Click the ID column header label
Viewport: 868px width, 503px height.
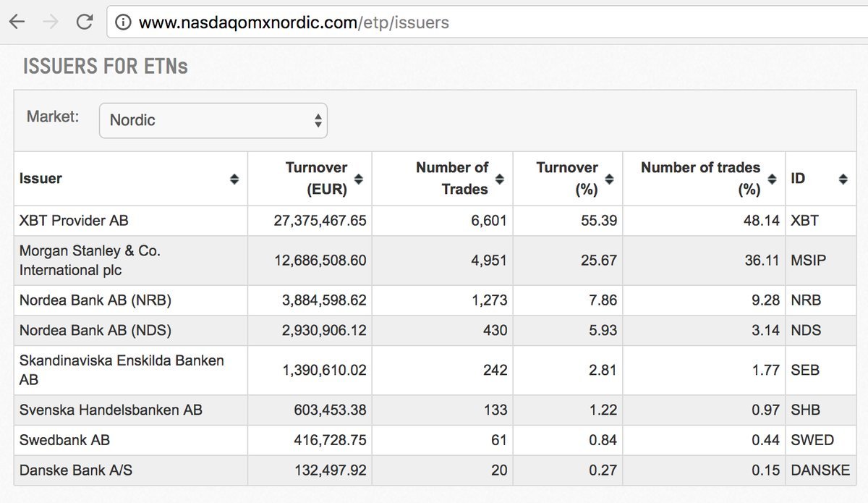coord(798,179)
